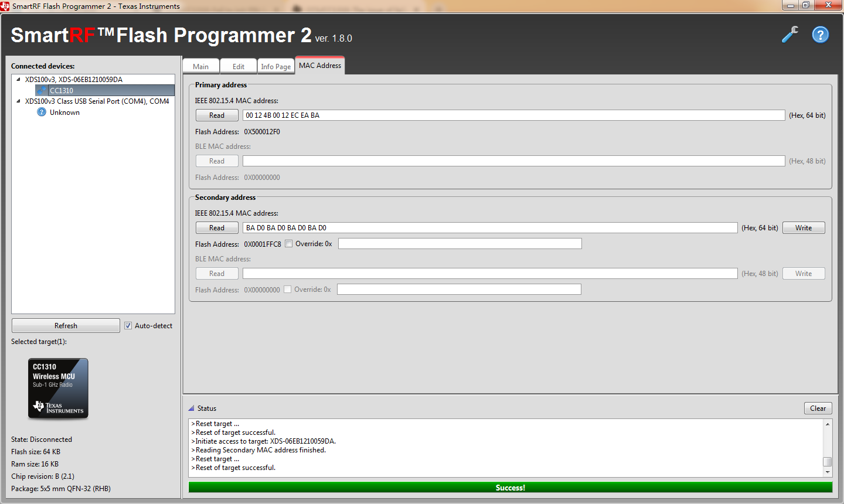
Task: Click 'Reading Secondary MAC address finished.' log line
Action: [x=258, y=450]
